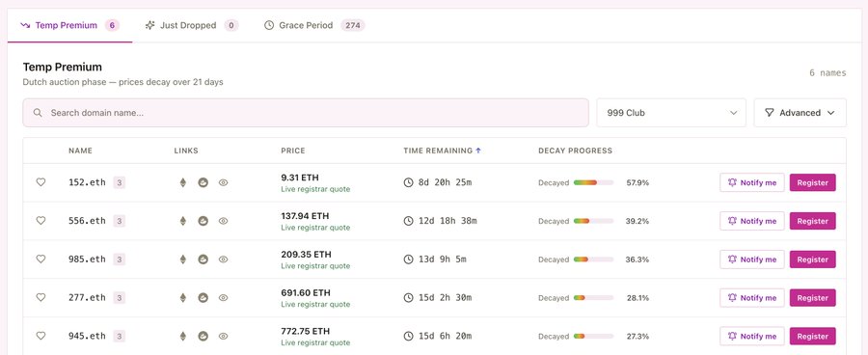
Task: Click Notify me for 556.eth
Action: (752, 220)
